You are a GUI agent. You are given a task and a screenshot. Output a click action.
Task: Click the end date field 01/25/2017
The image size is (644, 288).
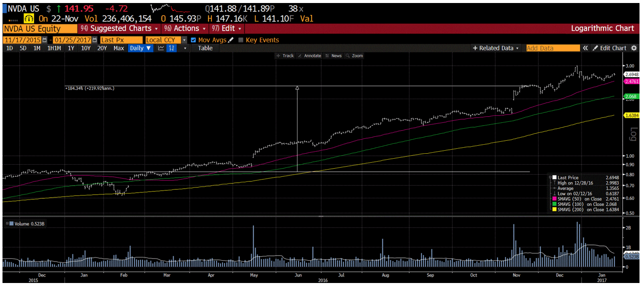point(72,40)
